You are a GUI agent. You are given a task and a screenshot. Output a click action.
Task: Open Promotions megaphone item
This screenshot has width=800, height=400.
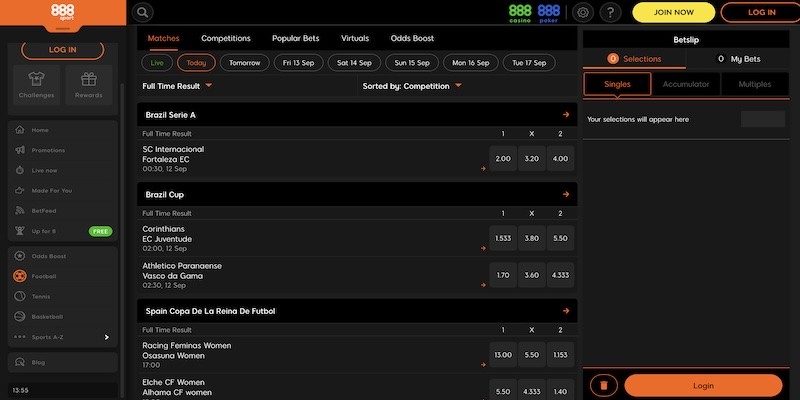(x=63, y=150)
